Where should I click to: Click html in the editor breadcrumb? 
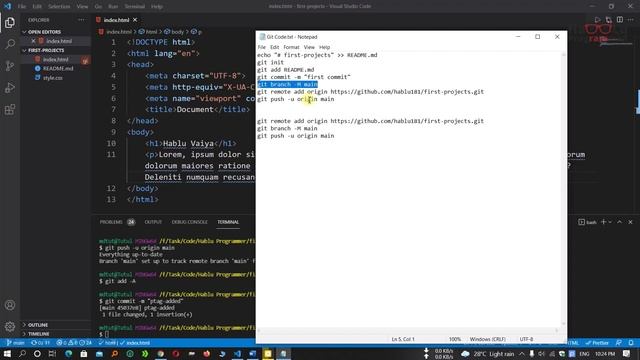[151, 31]
